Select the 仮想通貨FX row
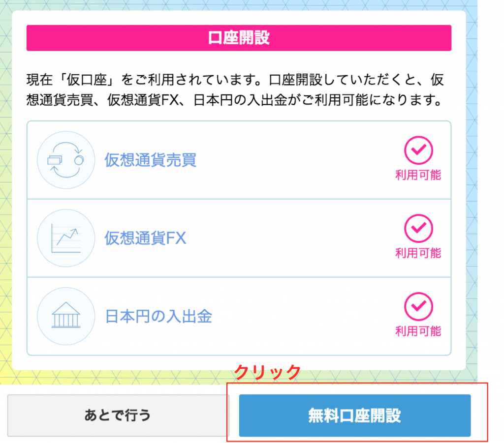 point(239,238)
